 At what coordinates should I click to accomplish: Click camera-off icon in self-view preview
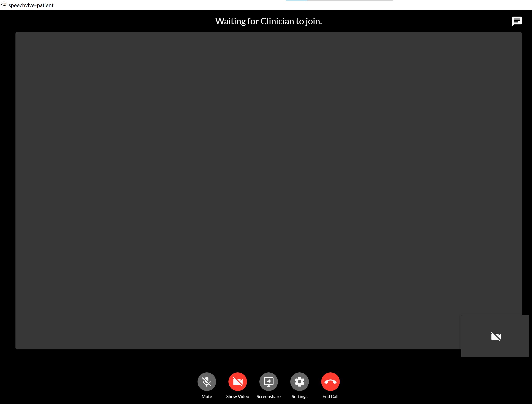(496, 336)
